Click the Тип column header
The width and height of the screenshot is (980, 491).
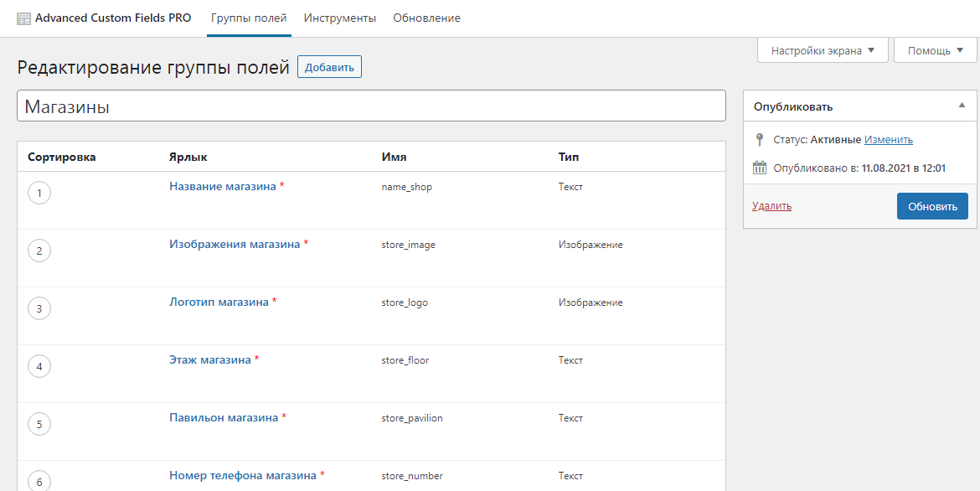569,157
